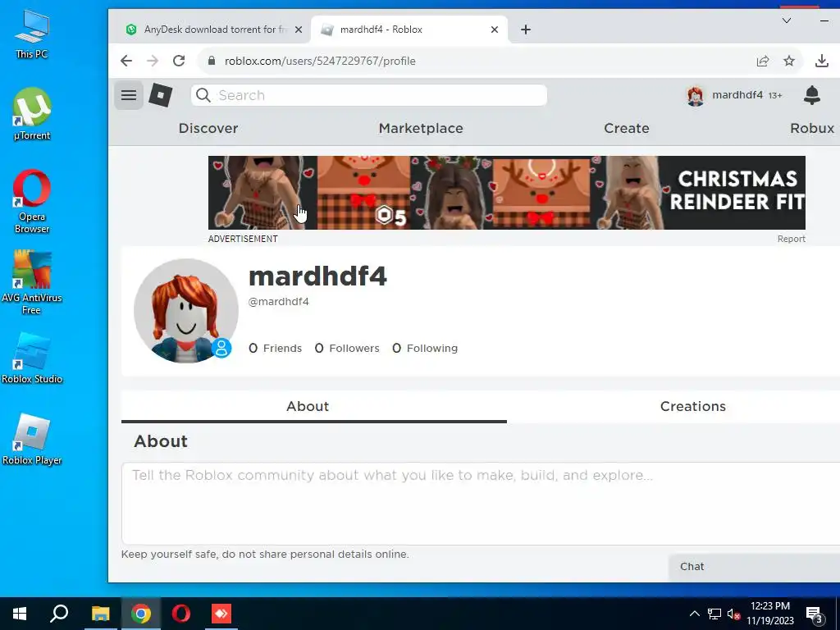Click mardhdf4 avatar in header

pyautogui.click(x=696, y=96)
